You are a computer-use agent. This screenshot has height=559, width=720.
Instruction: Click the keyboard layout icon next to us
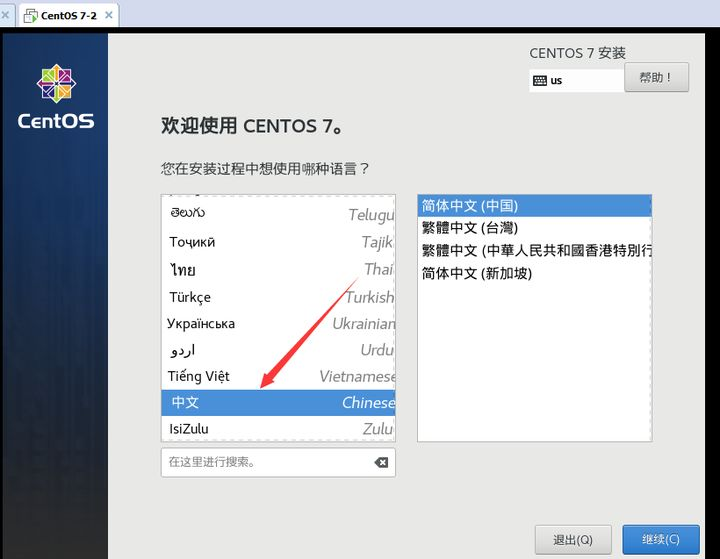[x=540, y=81]
